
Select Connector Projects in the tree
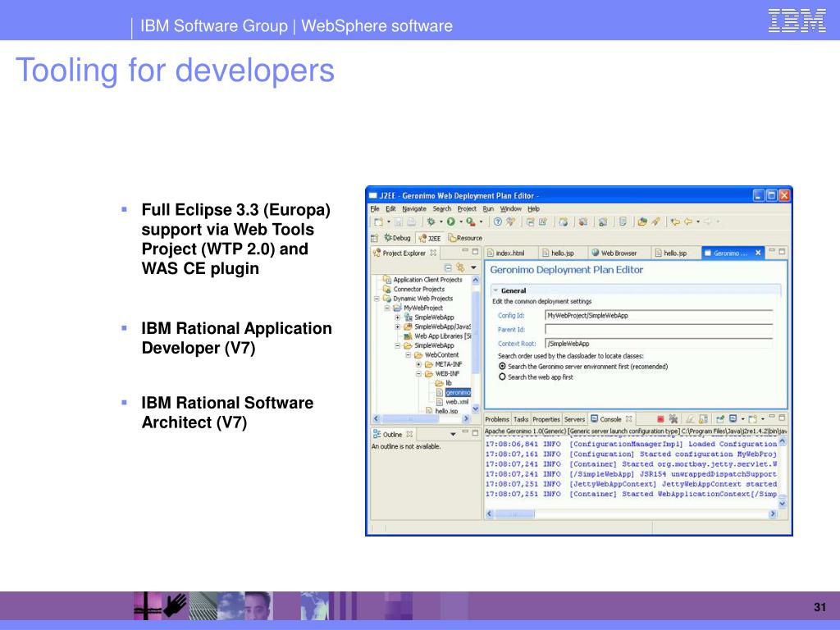tap(418, 290)
